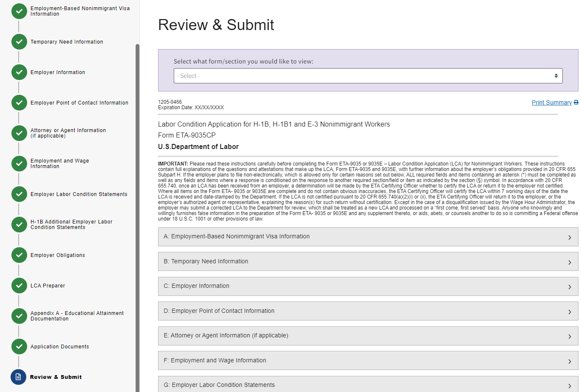This screenshot has height=392, width=581.
Task: Click checkmark icon for Employment and Wage Information
Action: [19, 164]
